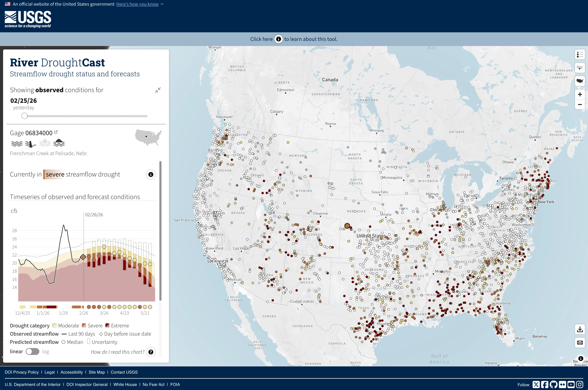The height and width of the screenshot is (390, 588).
Task: Click the date slider handle
Action: pos(24,116)
